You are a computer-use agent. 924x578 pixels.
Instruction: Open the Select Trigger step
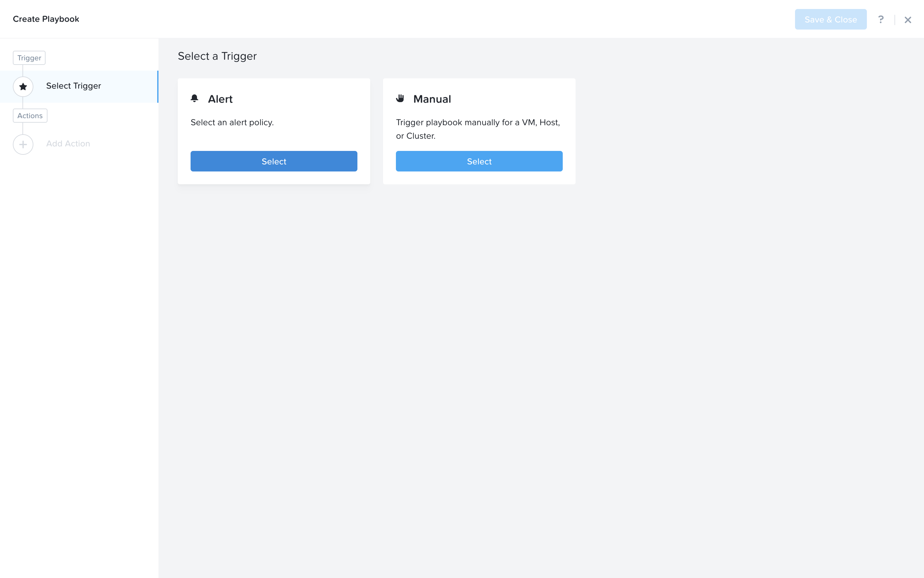pyautogui.click(x=79, y=86)
